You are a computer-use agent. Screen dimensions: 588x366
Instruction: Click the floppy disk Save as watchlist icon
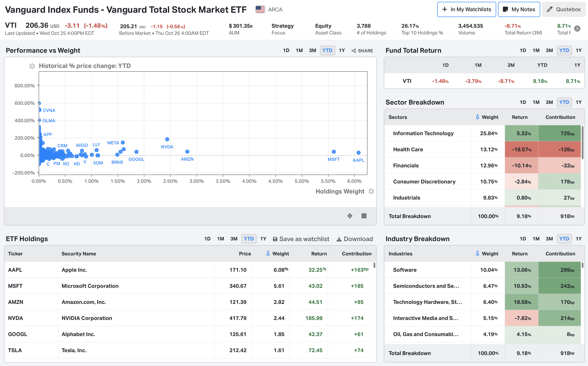click(x=275, y=239)
